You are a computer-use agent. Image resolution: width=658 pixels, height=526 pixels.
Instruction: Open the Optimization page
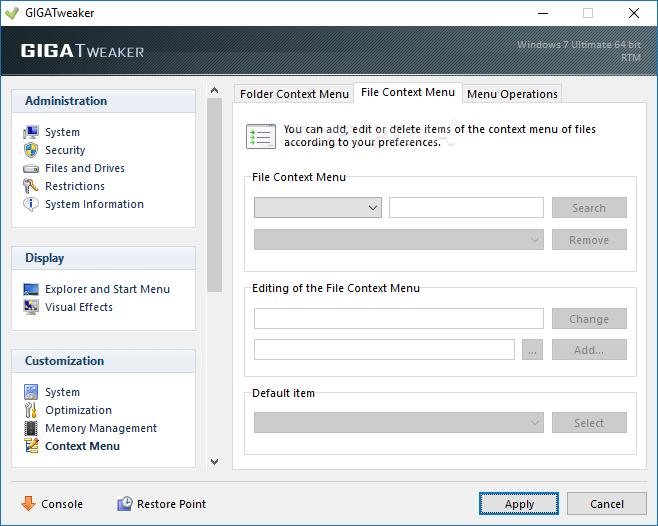click(x=78, y=410)
